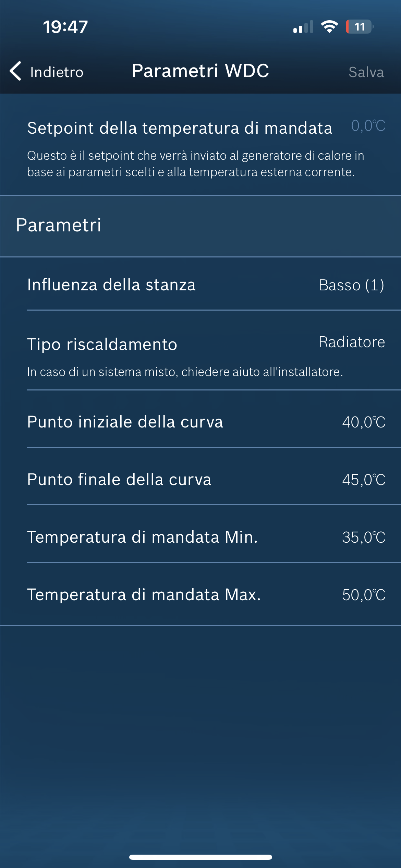Open Temperatura di mandata Max. setting
Image resolution: width=401 pixels, height=868 pixels.
(144, 594)
